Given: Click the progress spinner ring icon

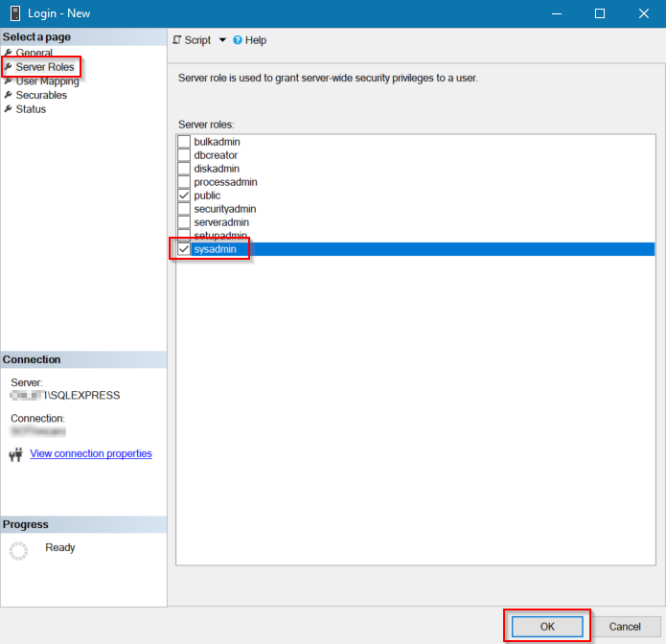Looking at the screenshot, I should coord(19,550).
